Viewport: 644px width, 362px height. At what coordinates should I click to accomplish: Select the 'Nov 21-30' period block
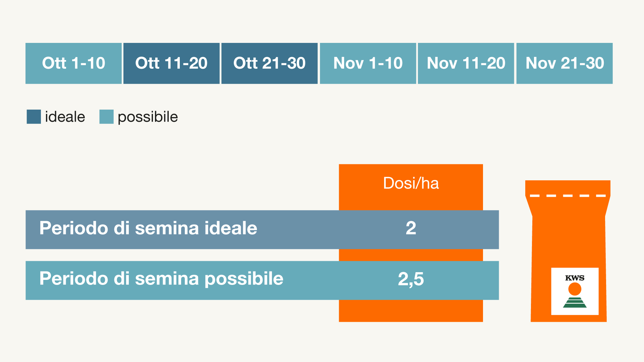click(565, 63)
